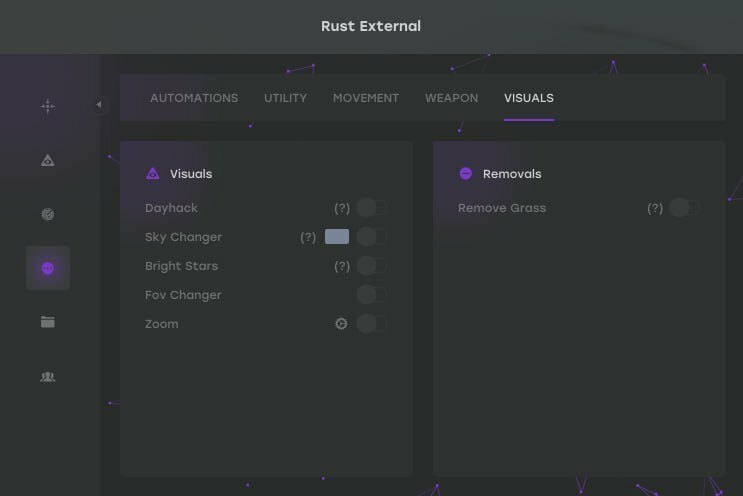Click the Sky Changer label text

(183, 237)
